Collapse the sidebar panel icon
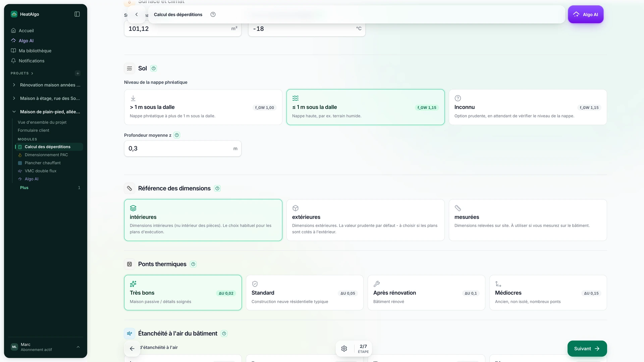 coord(77,14)
